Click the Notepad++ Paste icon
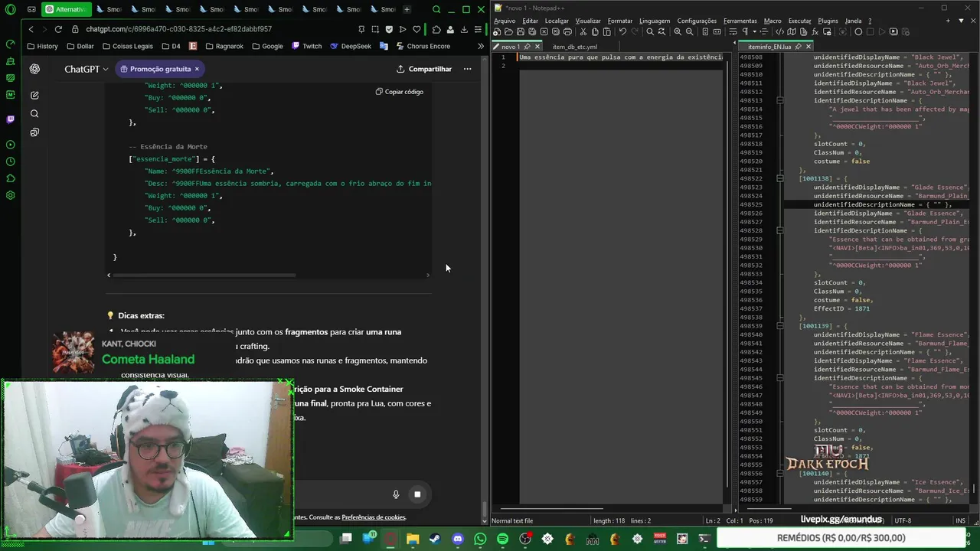Screen dimensions: 980x551 pos(606,32)
